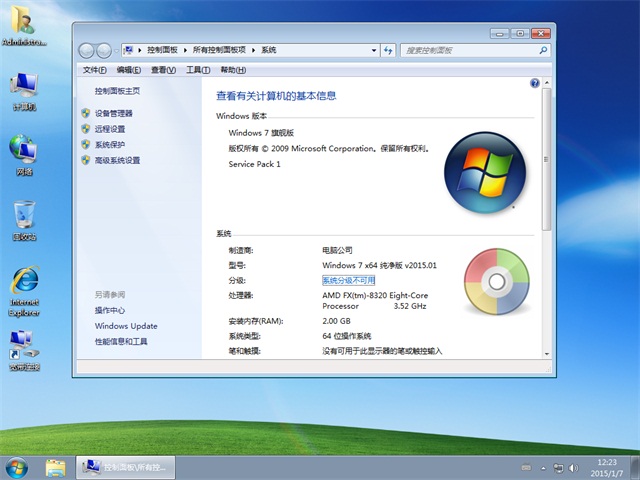Screen dimensions: 640x480
Task: Open the 工具(T) menu
Action: tap(198, 70)
